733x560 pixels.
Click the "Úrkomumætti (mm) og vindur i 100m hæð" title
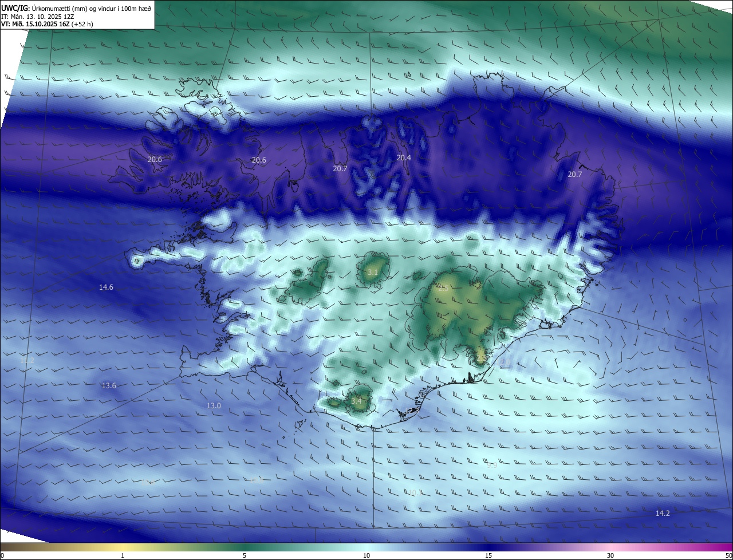(x=91, y=8)
